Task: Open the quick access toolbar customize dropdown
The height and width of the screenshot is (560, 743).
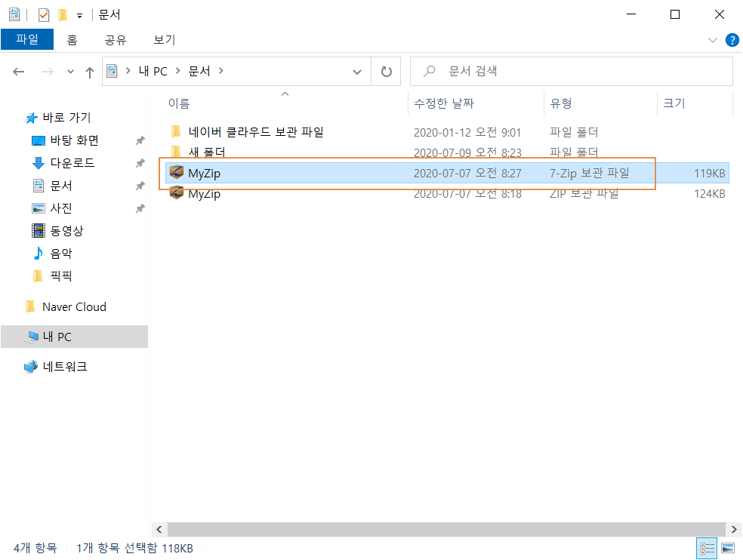Action: pyautogui.click(x=79, y=16)
